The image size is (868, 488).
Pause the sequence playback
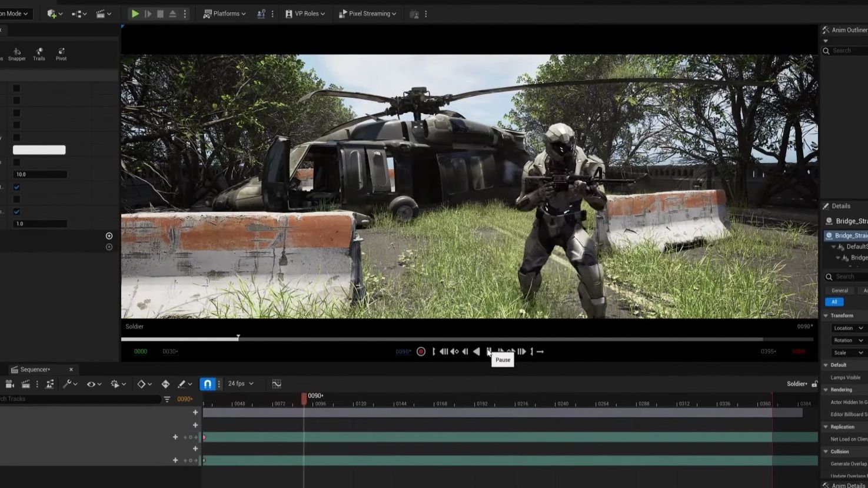[489, 351]
